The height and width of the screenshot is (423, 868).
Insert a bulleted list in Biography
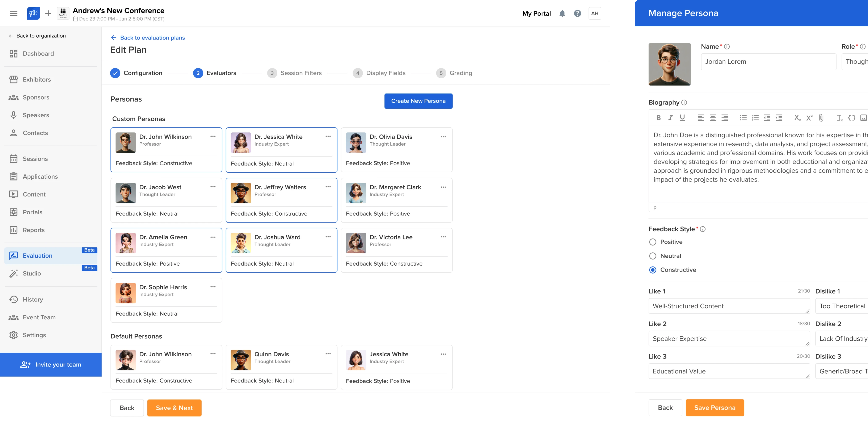[x=743, y=118]
